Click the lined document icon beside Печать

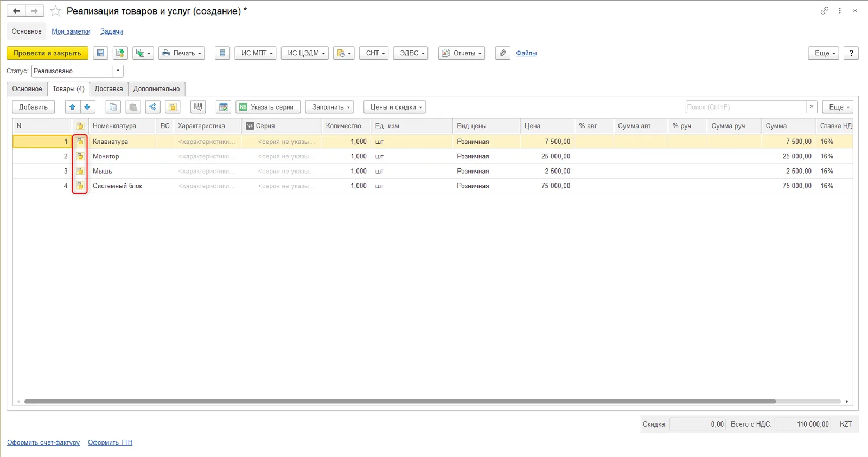(222, 53)
